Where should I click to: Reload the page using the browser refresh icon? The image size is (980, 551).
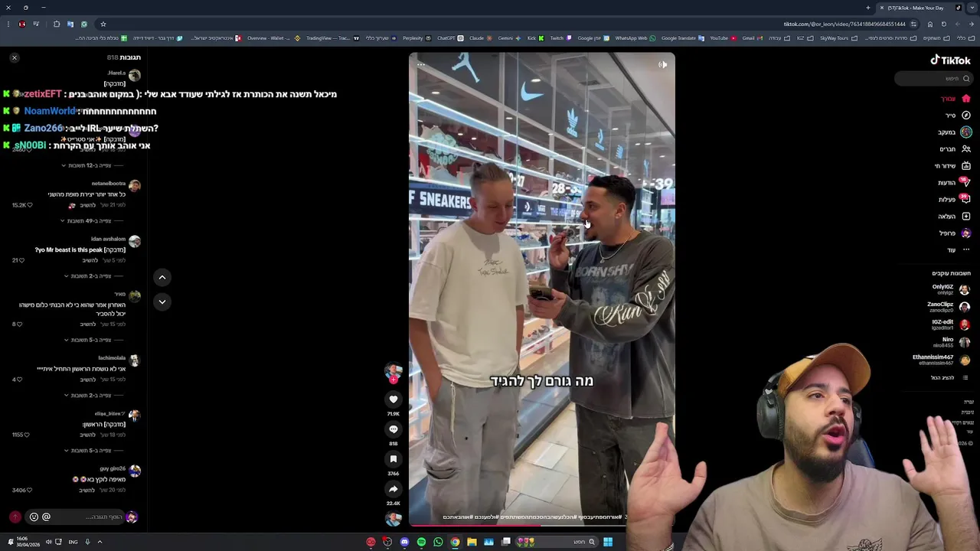[x=943, y=24]
